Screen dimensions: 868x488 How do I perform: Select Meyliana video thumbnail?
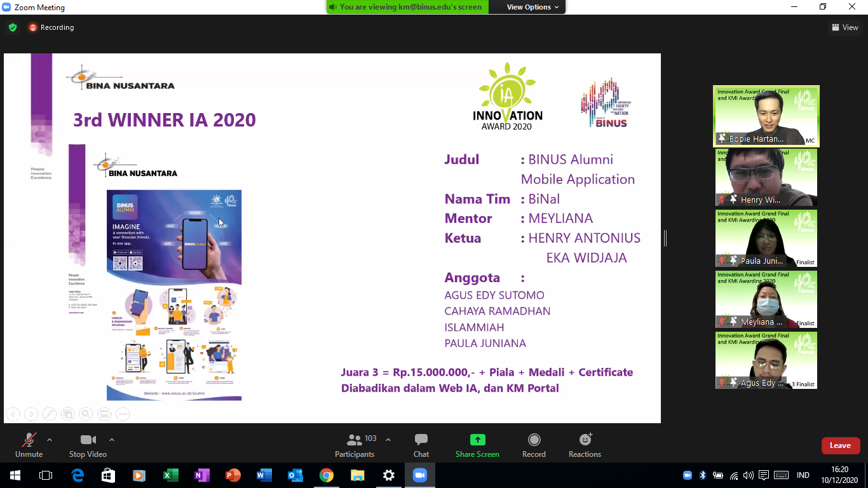coord(766,299)
